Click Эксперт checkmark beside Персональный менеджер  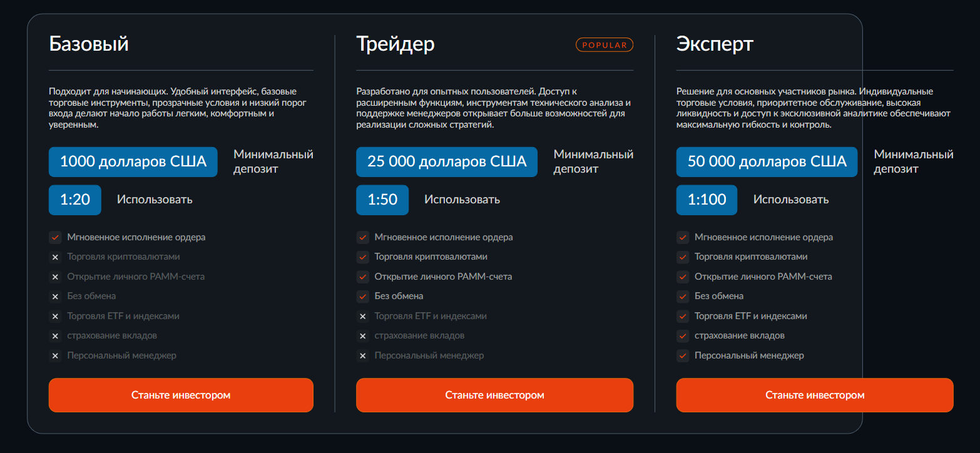[x=683, y=356]
